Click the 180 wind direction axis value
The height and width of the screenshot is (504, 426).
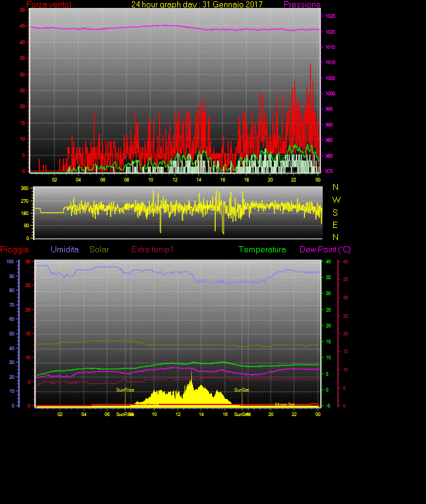pos(25,213)
